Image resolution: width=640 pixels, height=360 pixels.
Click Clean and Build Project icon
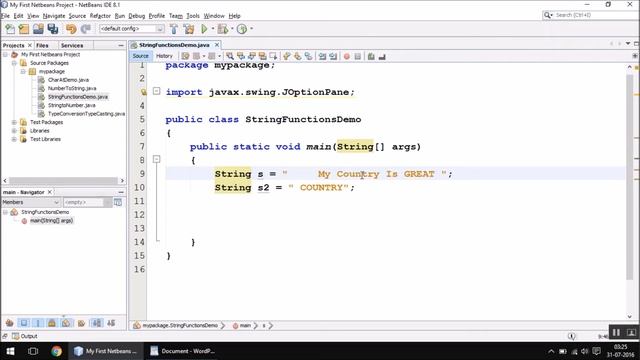pos(189,29)
